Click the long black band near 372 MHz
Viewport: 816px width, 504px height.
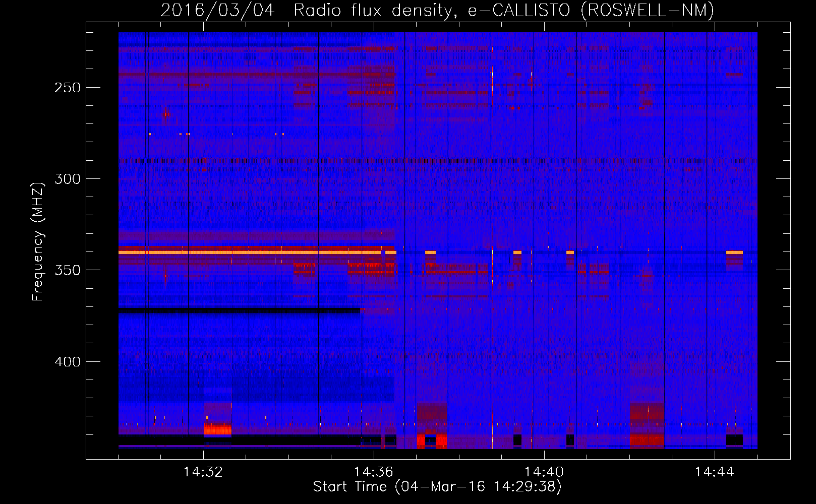[x=239, y=311]
